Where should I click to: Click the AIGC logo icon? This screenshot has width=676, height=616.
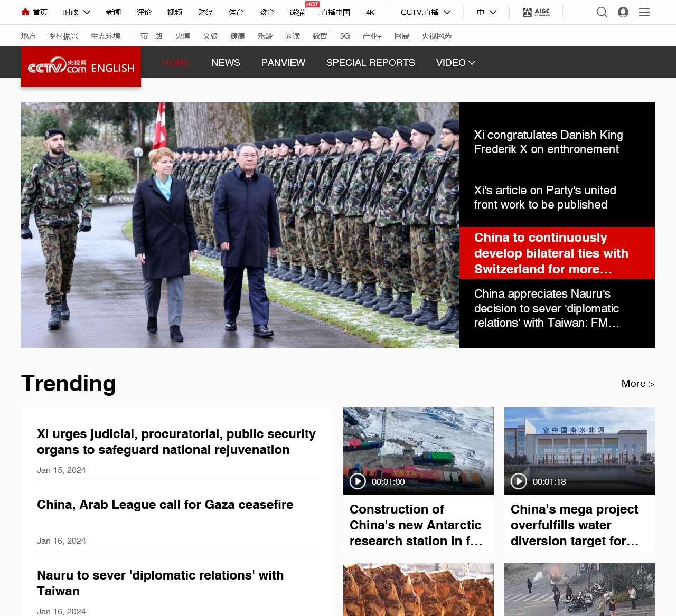click(536, 12)
